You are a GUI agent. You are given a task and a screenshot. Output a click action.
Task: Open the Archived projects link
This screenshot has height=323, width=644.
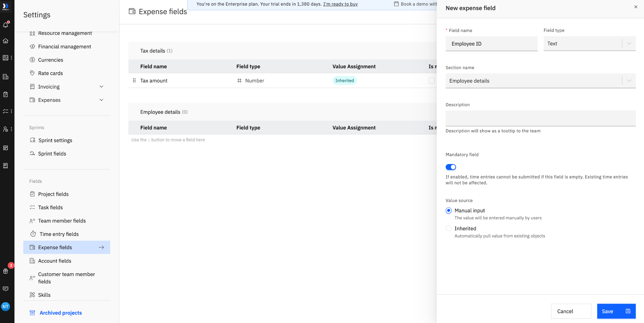pyautogui.click(x=61, y=313)
